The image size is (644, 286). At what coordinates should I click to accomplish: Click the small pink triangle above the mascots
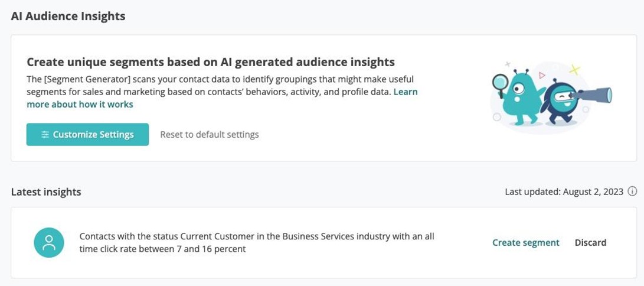[x=542, y=75]
